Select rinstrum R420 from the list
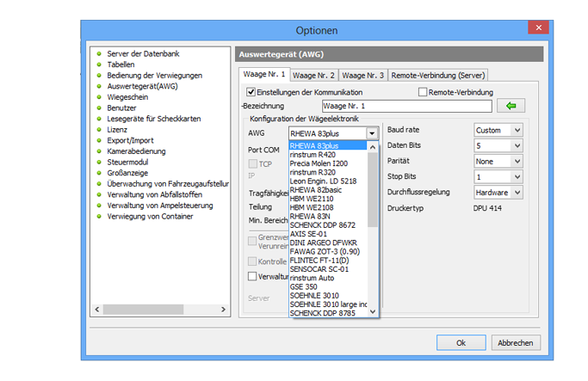 click(x=312, y=156)
